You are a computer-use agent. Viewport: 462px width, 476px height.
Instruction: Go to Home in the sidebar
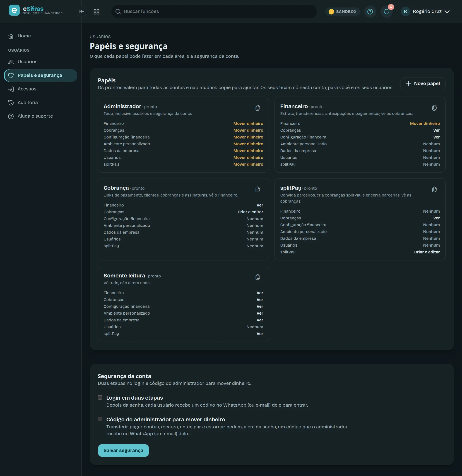(x=41, y=36)
